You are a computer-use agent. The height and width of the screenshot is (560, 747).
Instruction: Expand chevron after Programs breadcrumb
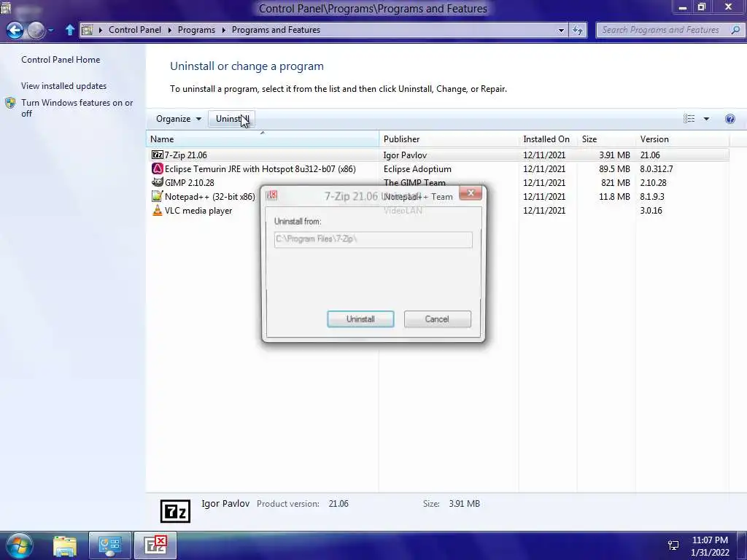tap(223, 30)
